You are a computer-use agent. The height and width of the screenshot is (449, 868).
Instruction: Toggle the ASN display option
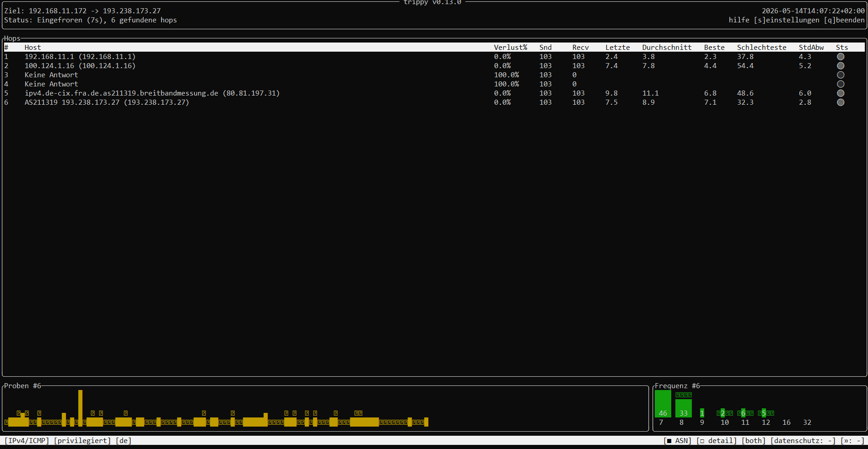point(678,441)
